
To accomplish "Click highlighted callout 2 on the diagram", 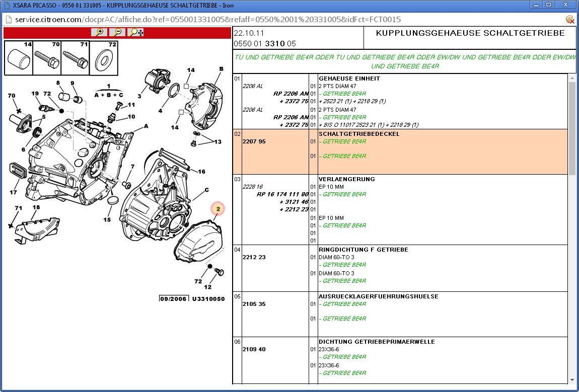I will click(218, 209).
